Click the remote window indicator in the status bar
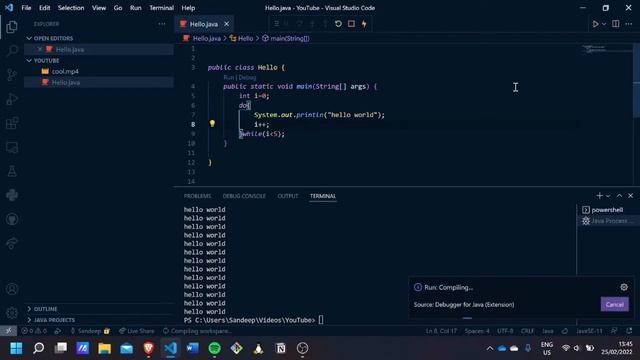Image resolution: width=640 pixels, height=360 pixels. (x=8, y=331)
